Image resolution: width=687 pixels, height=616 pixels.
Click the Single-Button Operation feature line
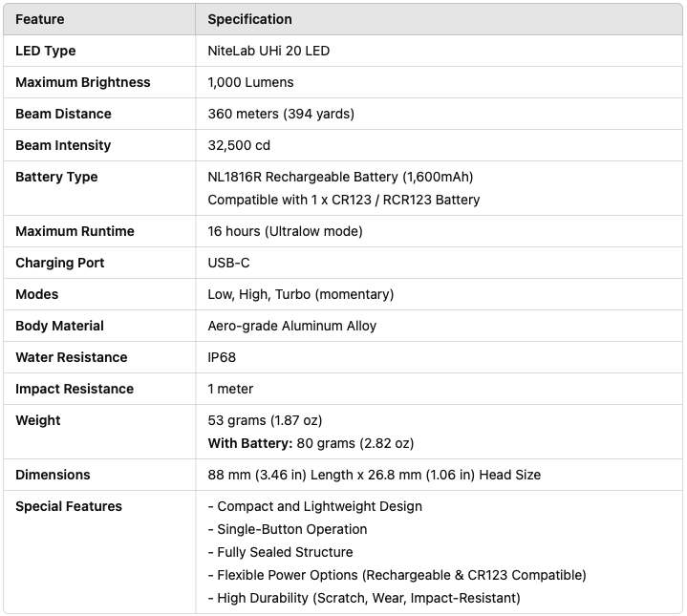[x=287, y=529]
